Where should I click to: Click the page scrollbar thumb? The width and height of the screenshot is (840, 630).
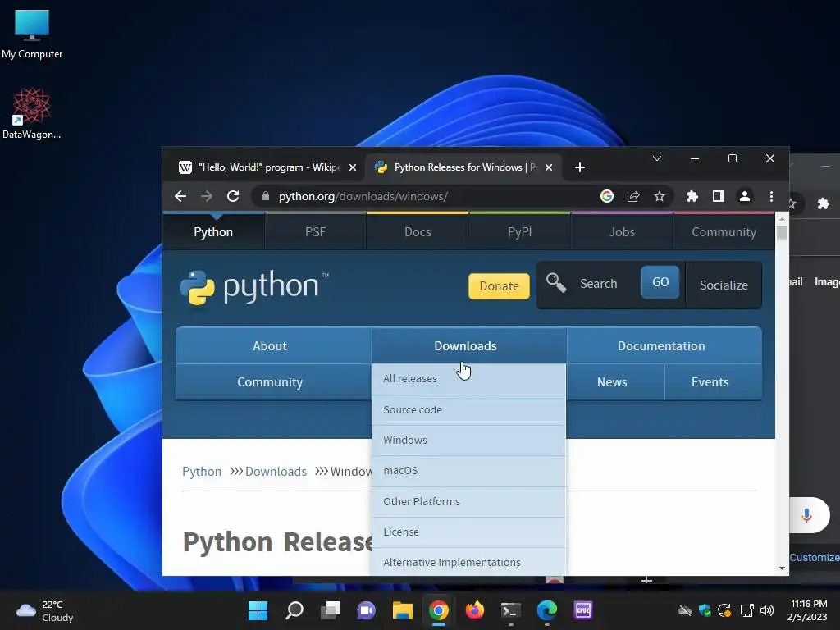[x=782, y=233]
